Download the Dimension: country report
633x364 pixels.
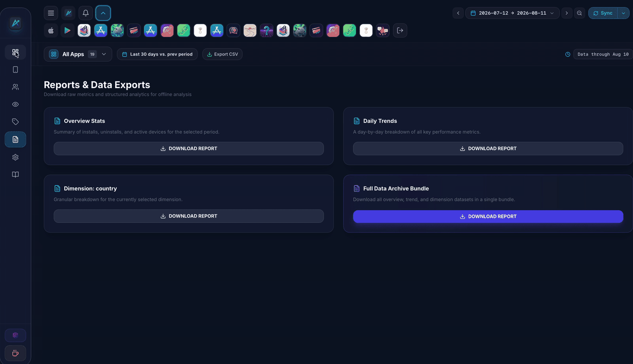click(x=189, y=216)
